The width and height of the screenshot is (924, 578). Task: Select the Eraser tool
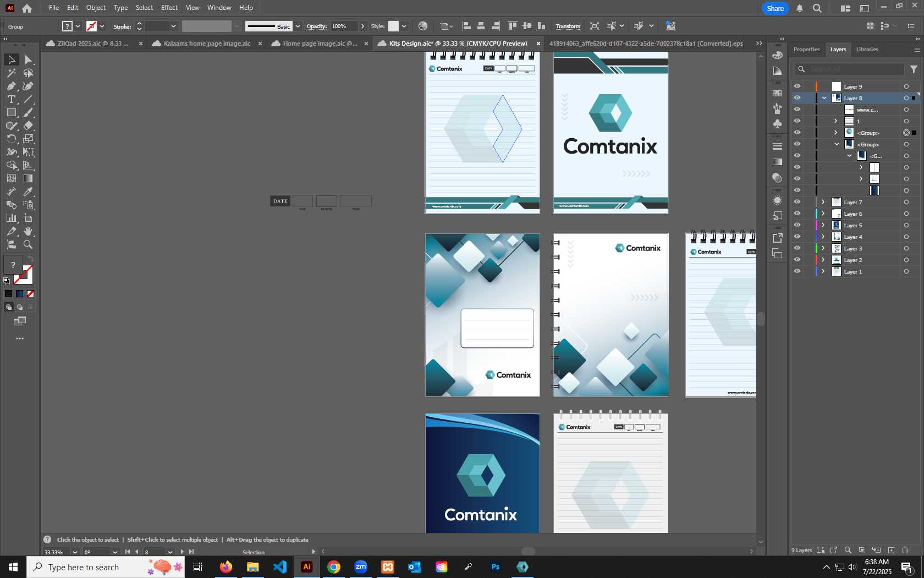tap(29, 126)
